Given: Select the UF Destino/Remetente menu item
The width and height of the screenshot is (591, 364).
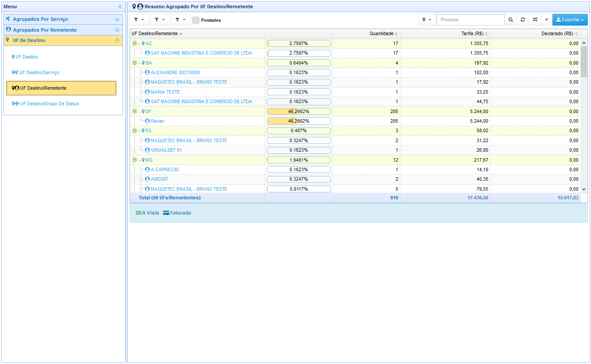Looking at the screenshot, I should pos(61,88).
